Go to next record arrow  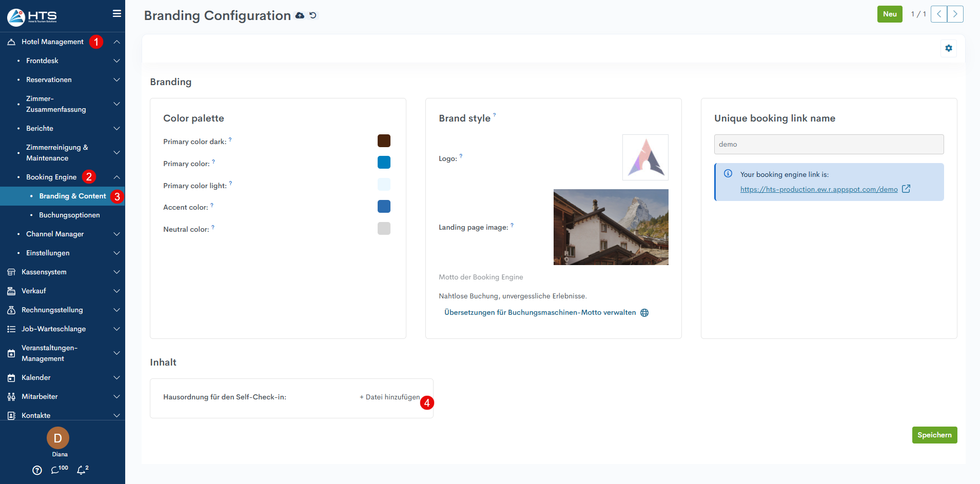(x=955, y=14)
